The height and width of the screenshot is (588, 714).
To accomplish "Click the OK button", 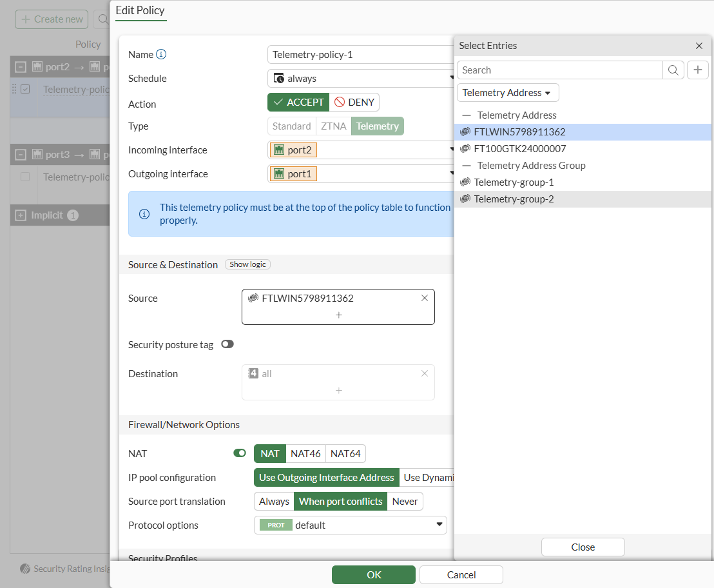I will tap(373, 575).
